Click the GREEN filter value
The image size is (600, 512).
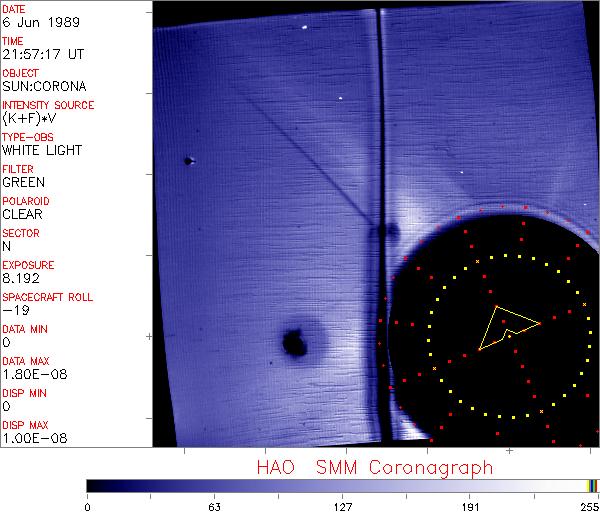(x=23, y=182)
